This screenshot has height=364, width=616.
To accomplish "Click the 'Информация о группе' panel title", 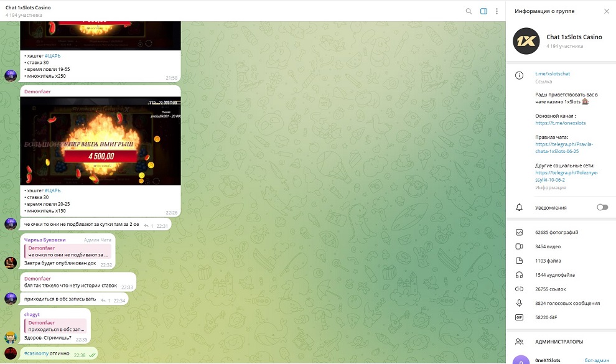I will point(544,11).
